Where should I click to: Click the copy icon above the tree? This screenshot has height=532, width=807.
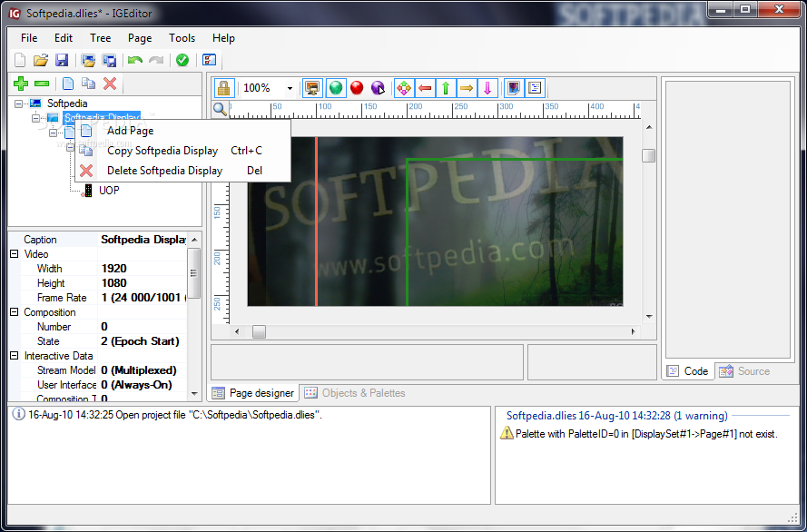click(89, 84)
